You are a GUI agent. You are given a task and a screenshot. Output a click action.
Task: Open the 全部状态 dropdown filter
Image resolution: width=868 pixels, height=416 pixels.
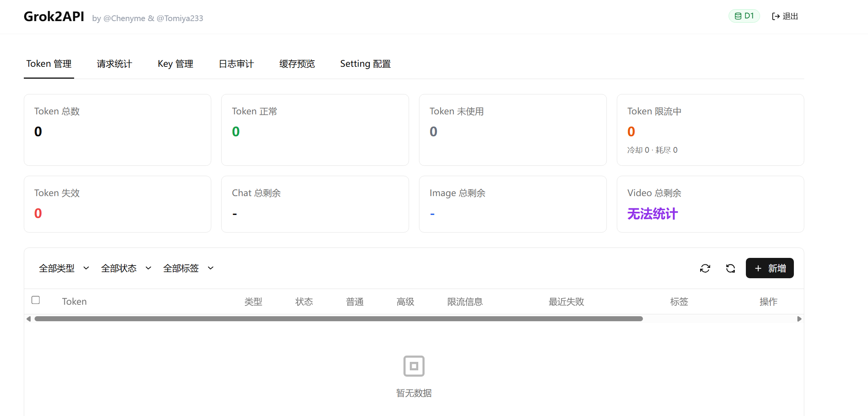coord(126,268)
